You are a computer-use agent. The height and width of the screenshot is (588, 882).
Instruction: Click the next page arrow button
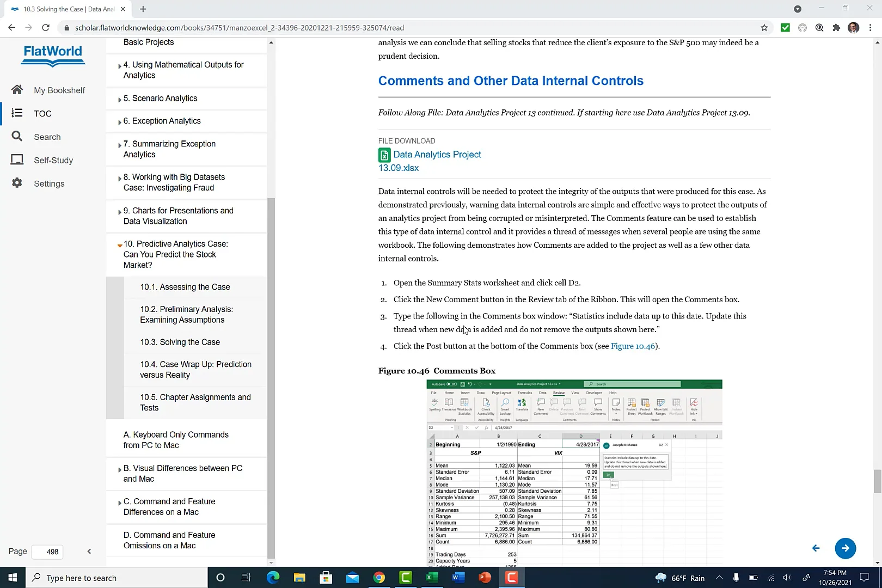click(x=846, y=548)
